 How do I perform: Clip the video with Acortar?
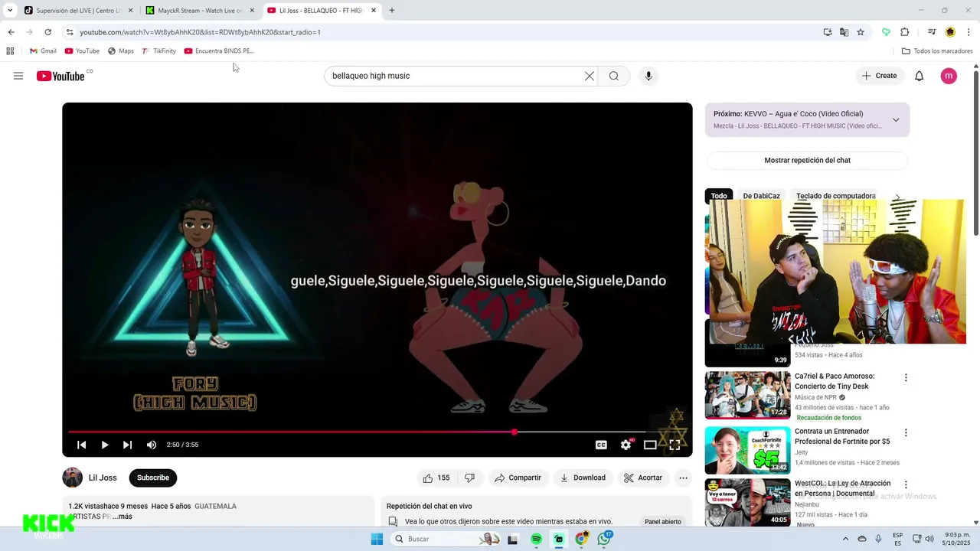(643, 478)
